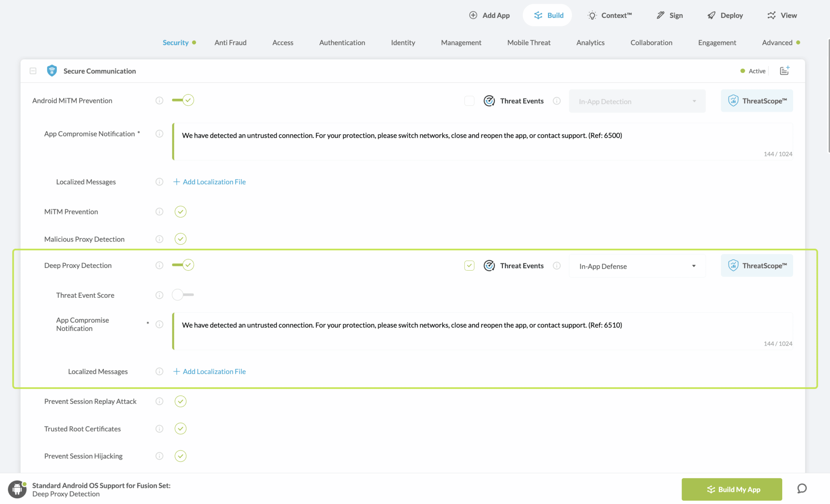Screen dimensions: 830x504
Task: Click the Android robot icon at bottom left
Action: [17, 489]
